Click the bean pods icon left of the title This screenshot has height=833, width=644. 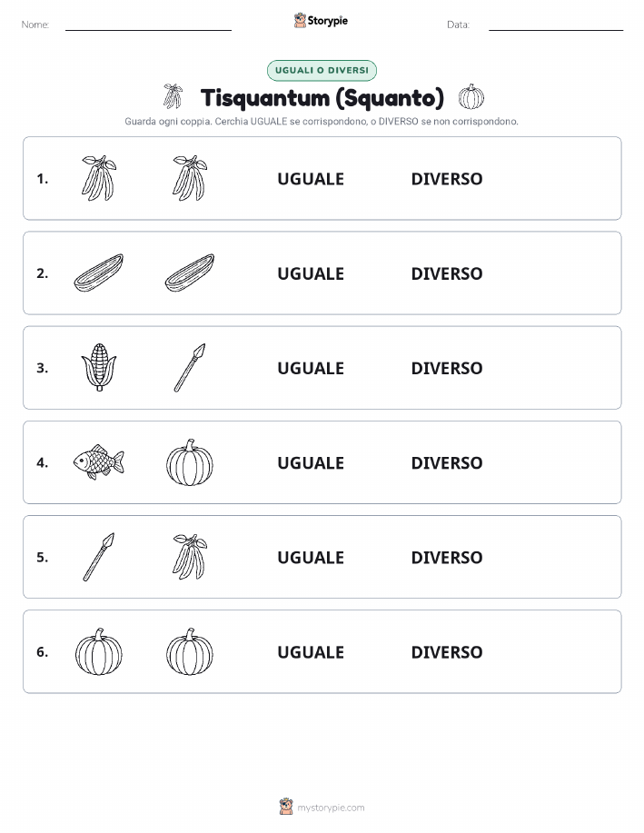tap(173, 96)
